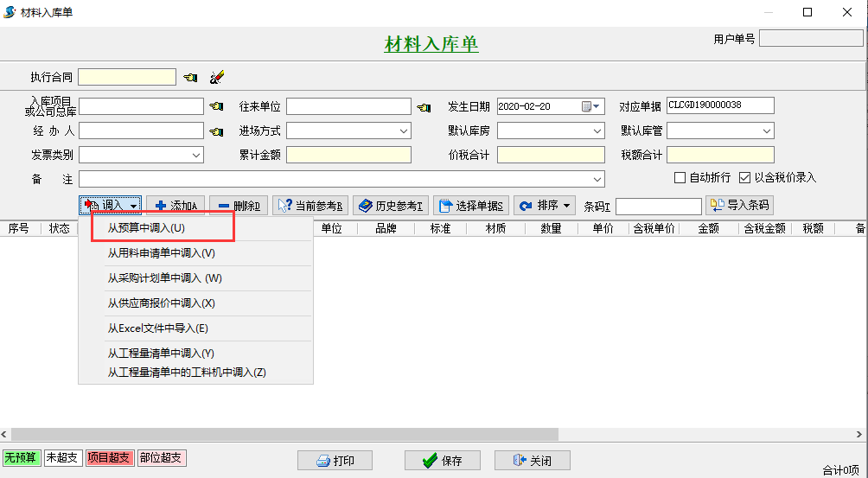
Task: Click the lookup icon beside 经办人 field
Action: pyautogui.click(x=216, y=132)
